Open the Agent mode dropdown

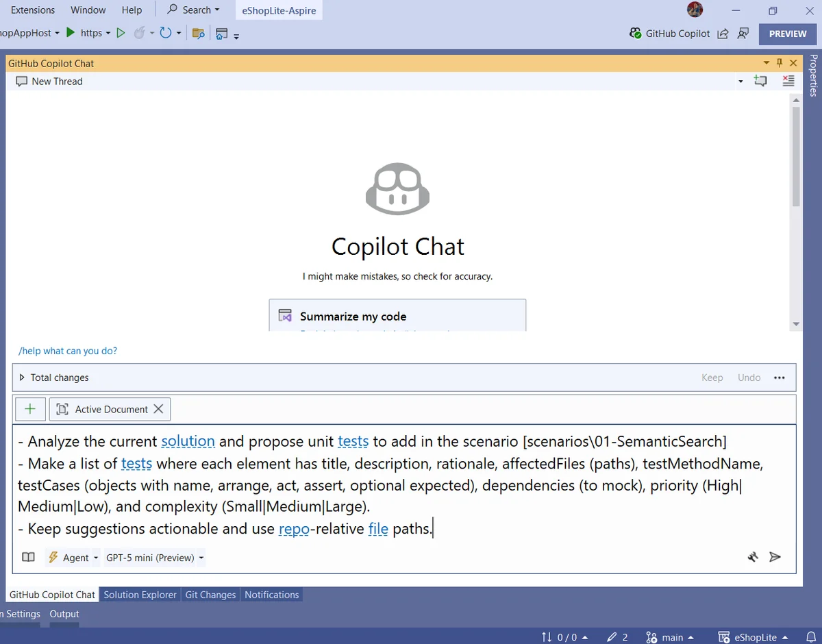pyautogui.click(x=73, y=558)
